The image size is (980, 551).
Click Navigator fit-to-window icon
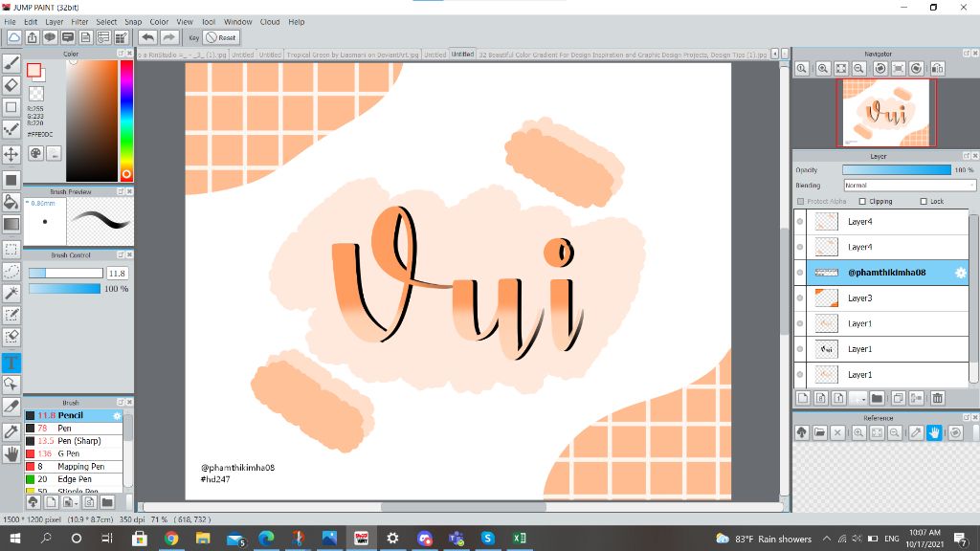click(x=841, y=69)
